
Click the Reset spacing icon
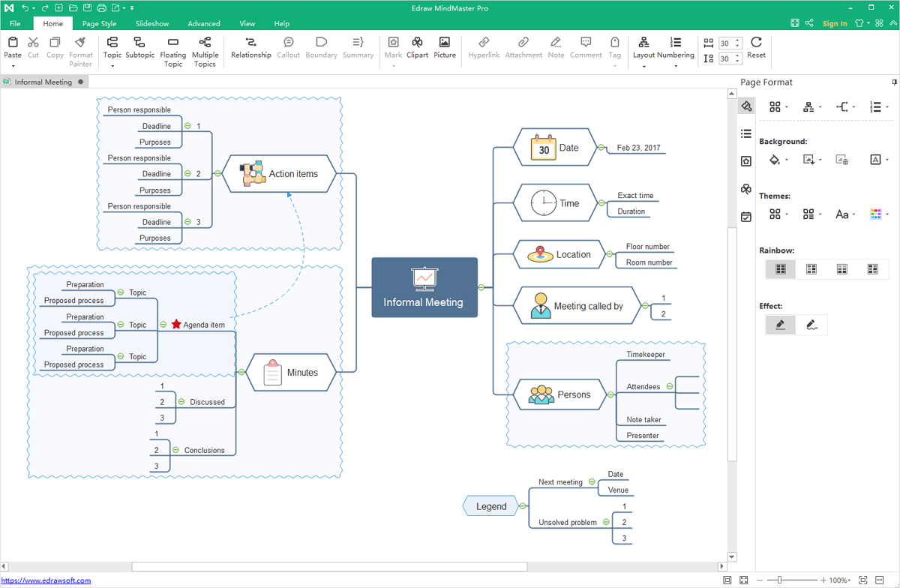(756, 43)
